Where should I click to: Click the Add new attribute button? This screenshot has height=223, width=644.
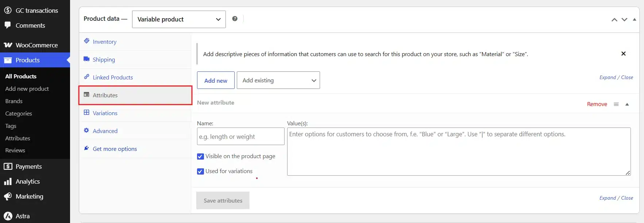[x=216, y=80]
